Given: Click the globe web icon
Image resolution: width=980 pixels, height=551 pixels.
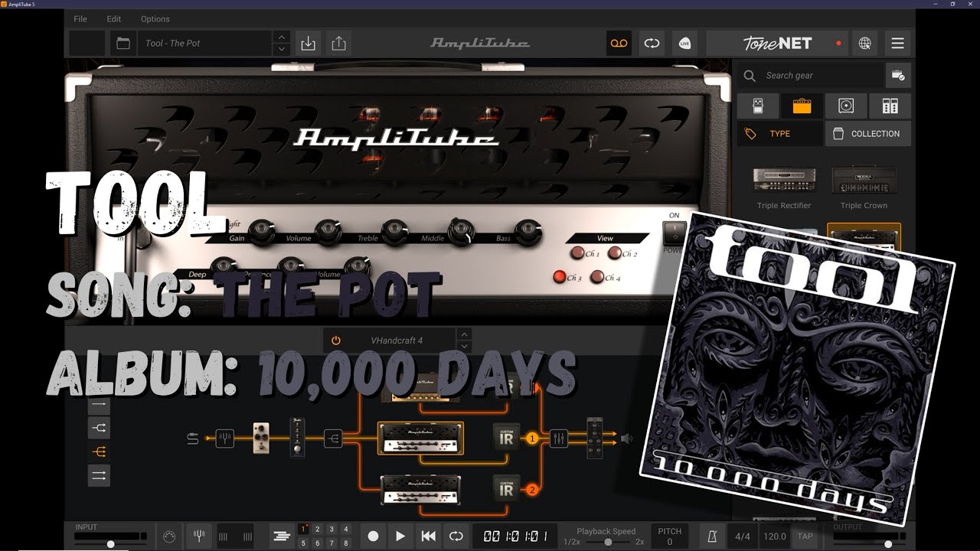Looking at the screenshot, I should [x=864, y=44].
